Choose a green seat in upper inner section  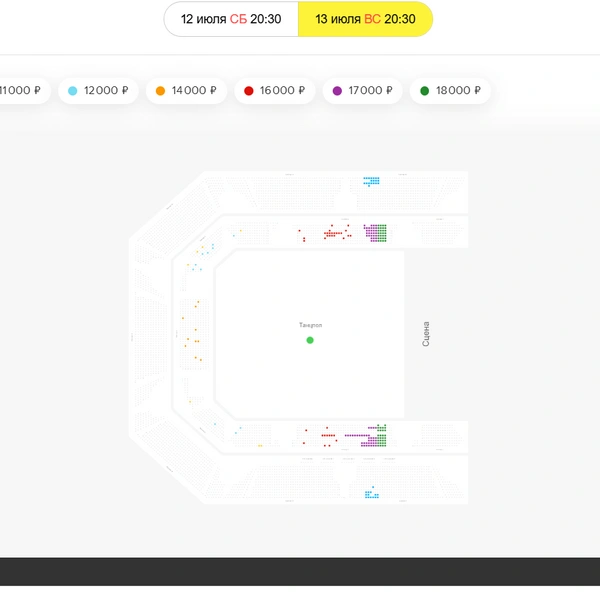pos(383,233)
